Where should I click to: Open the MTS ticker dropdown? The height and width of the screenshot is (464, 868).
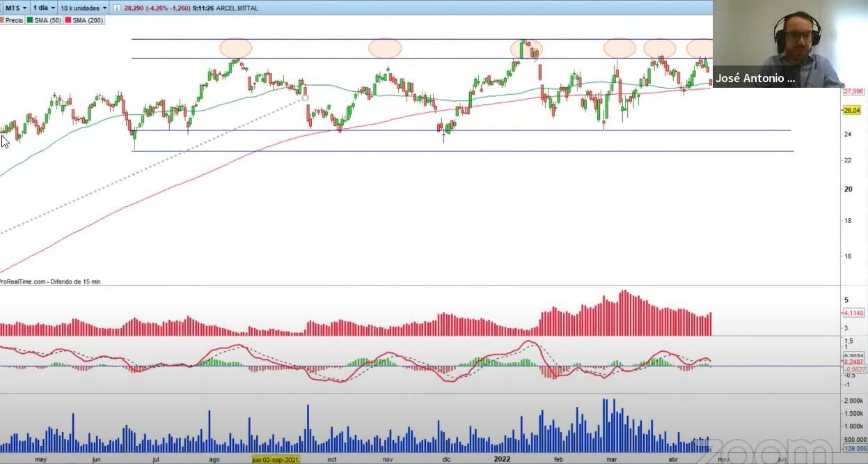tap(15, 8)
